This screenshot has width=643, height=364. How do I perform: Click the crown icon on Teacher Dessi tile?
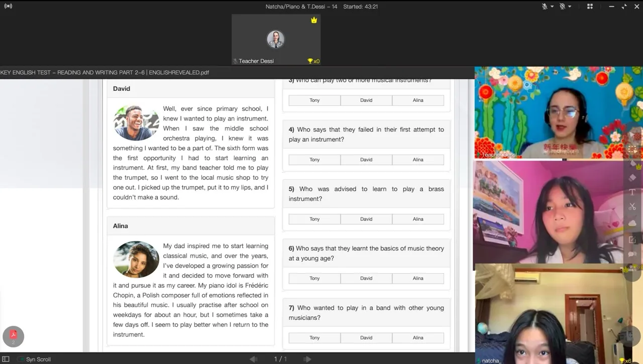(x=314, y=20)
